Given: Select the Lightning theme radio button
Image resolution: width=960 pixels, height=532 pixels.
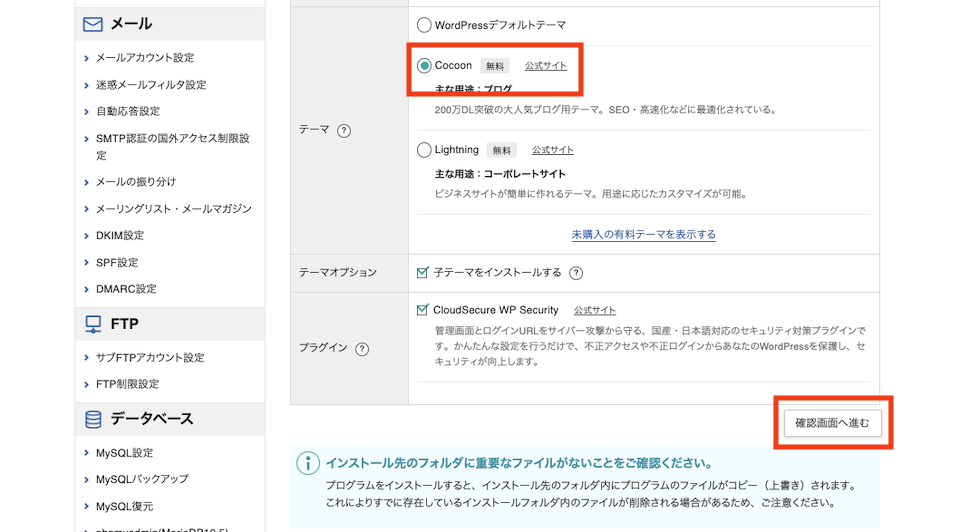Looking at the screenshot, I should pos(424,150).
